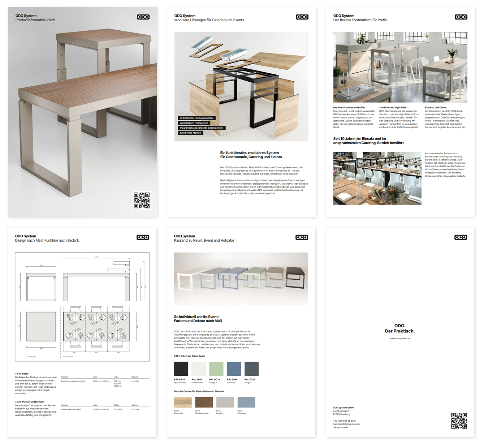Select the RAL 6019 weißgrün swatch
This screenshot has height=448, width=484.
point(216,369)
